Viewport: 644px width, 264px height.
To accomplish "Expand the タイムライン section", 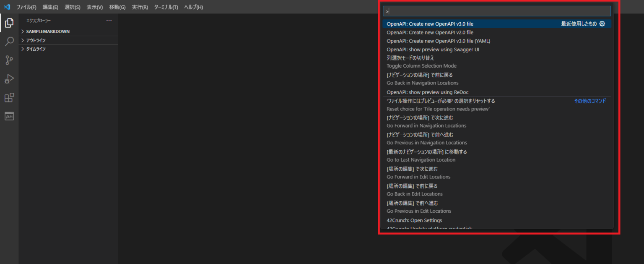I will (x=37, y=49).
